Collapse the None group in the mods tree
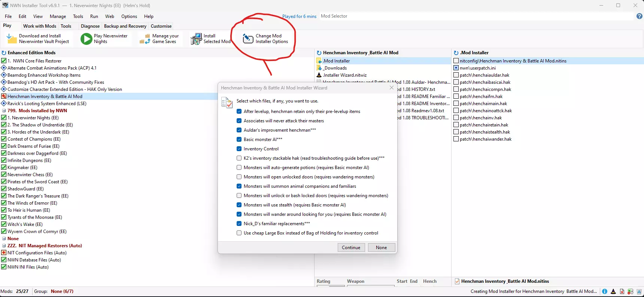Viewport: 644px width, 297px height. (4, 239)
